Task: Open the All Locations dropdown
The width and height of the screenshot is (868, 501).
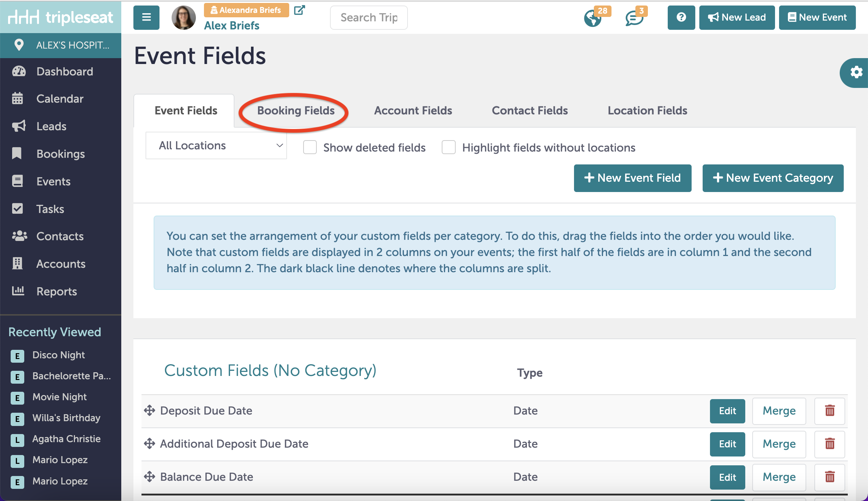Action: tap(216, 145)
